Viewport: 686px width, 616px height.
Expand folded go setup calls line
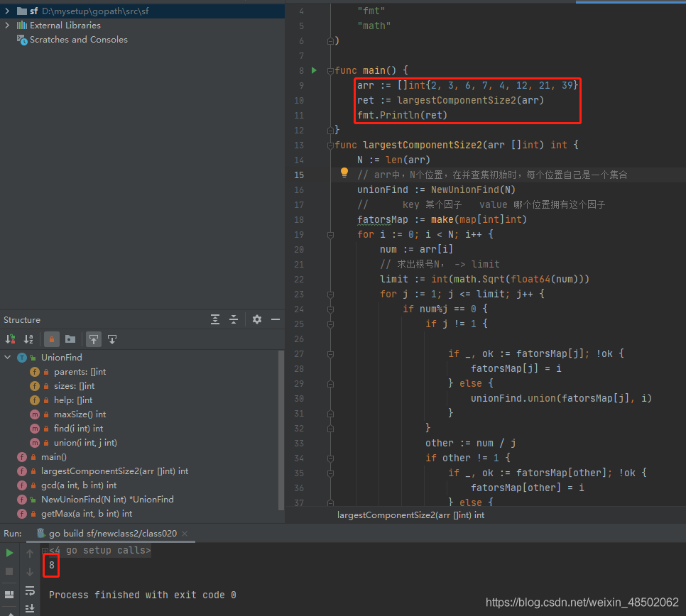click(x=45, y=551)
